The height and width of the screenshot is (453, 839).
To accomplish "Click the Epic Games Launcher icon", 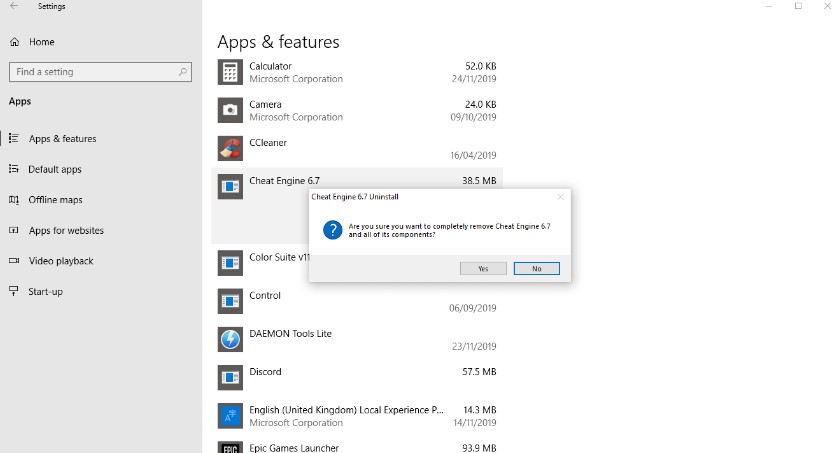I will click(x=230, y=447).
